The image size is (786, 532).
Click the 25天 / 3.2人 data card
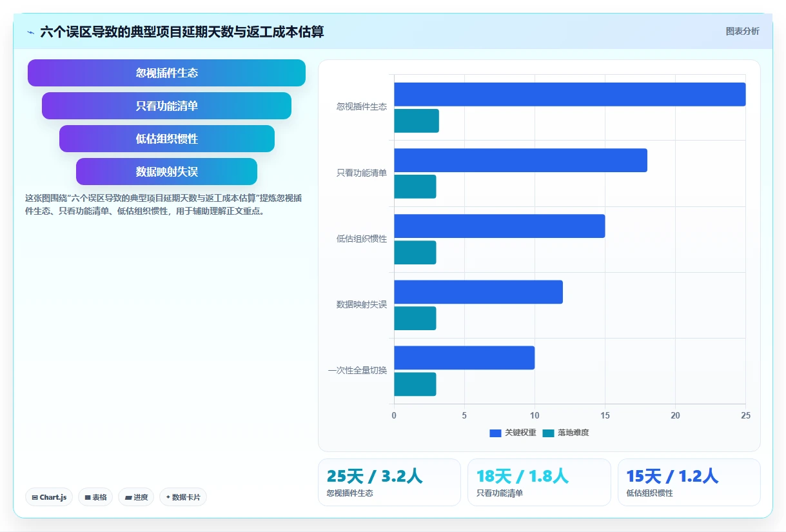[x=389, y=482]
